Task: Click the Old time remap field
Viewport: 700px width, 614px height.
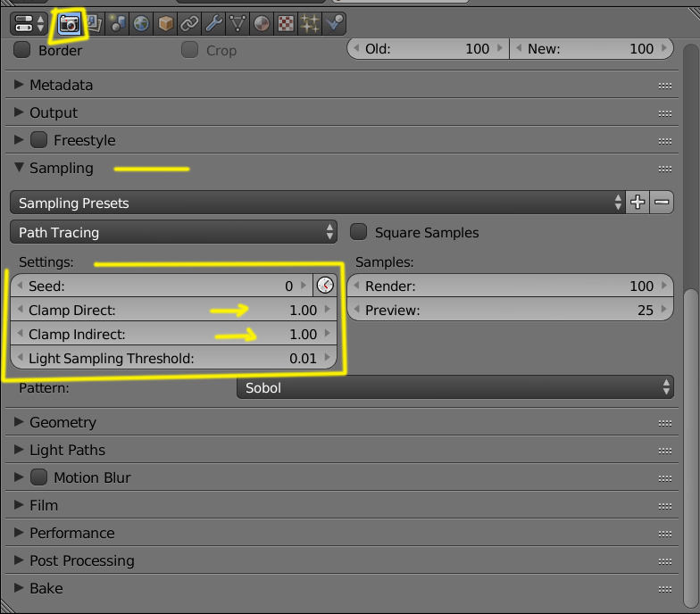Action: pos(428,48)
